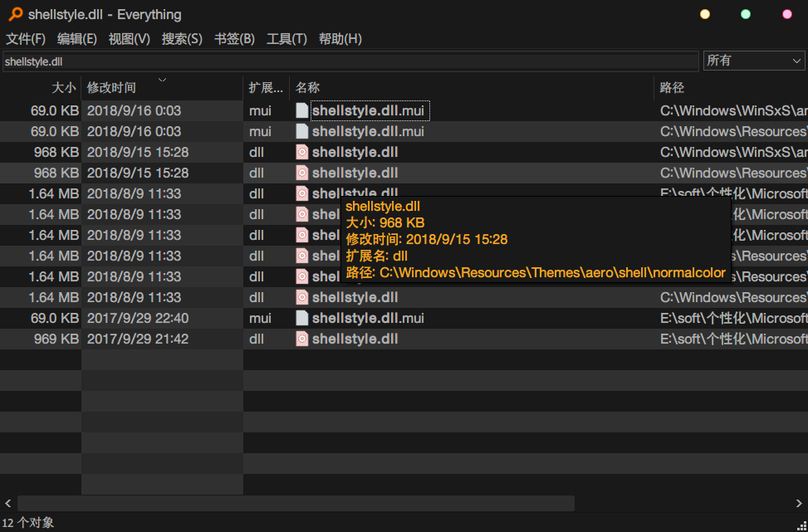The image size is (808, 532).
Task: Click the green maximize window button
Action: pos(746,14)
